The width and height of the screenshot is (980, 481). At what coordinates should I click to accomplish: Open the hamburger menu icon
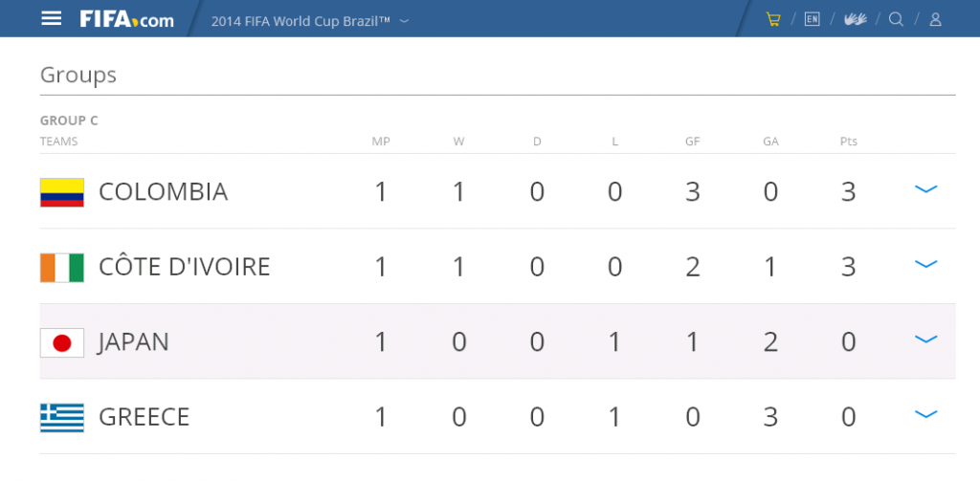click(52, 19)
